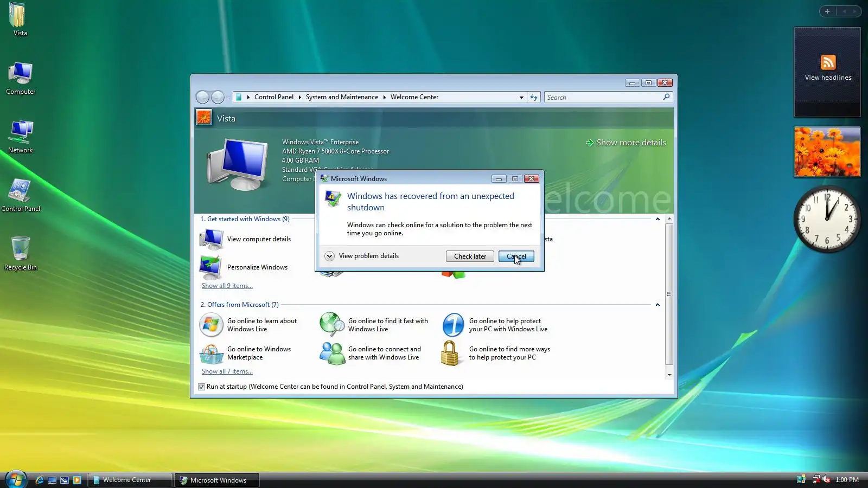Click the Forward navigation button in Welcome Center
The height and width of the screenshot is (488, 868).
coord(218,97)
